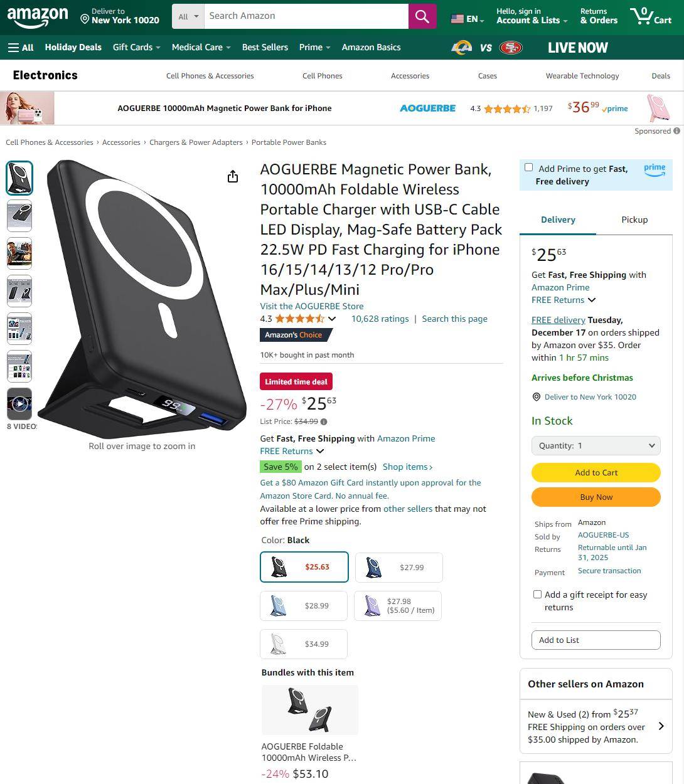Screen dimensions: 684x784
Task: Click the magnifying glass search button
Action: coord(422,16)
